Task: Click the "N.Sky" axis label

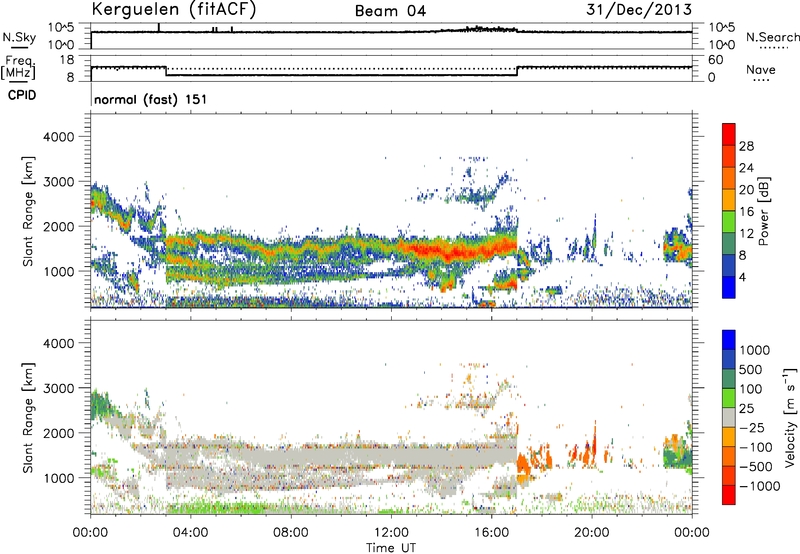Action: pos(19,37)
